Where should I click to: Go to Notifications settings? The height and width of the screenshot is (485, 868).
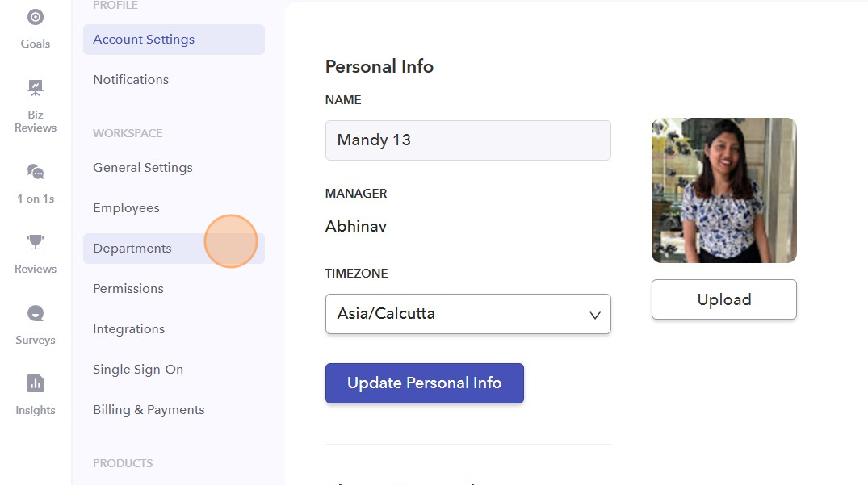pos(131,80)
